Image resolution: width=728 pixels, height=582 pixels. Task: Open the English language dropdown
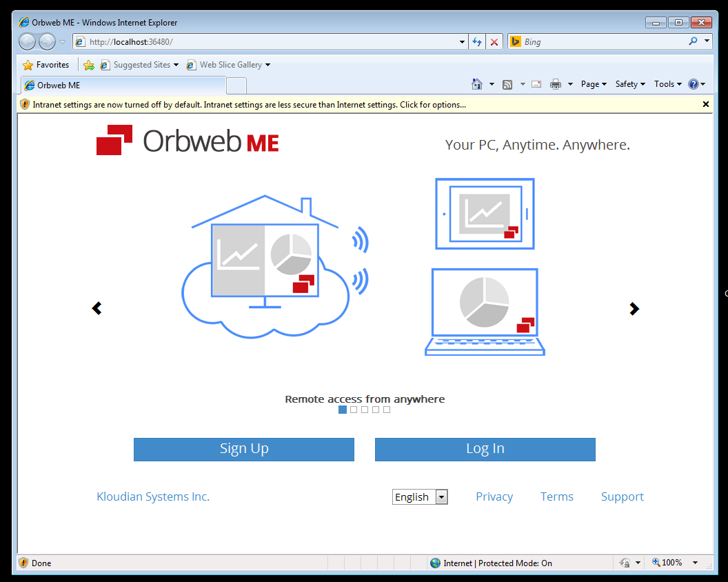(x=420, y=496)
